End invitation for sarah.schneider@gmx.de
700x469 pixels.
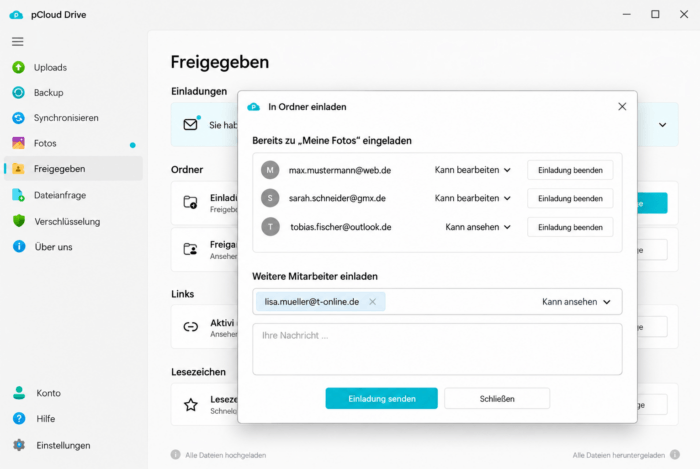coord(570,199)
